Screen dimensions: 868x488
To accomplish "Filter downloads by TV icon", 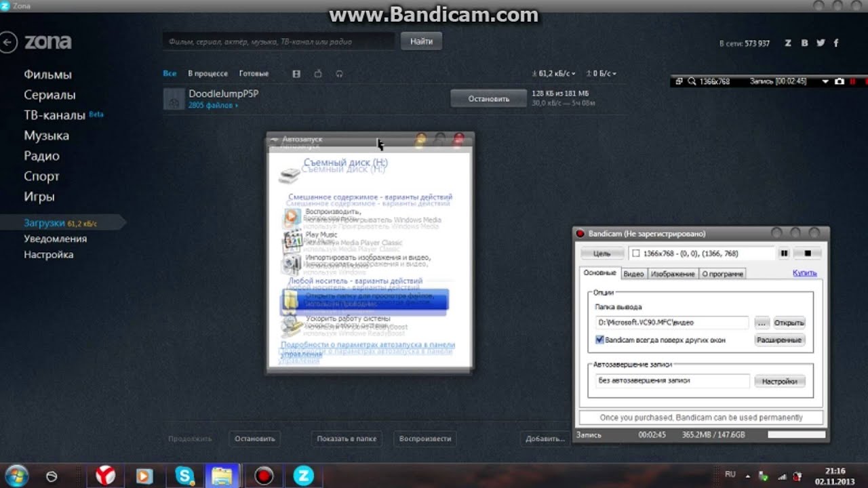I will tap(317, 73).
